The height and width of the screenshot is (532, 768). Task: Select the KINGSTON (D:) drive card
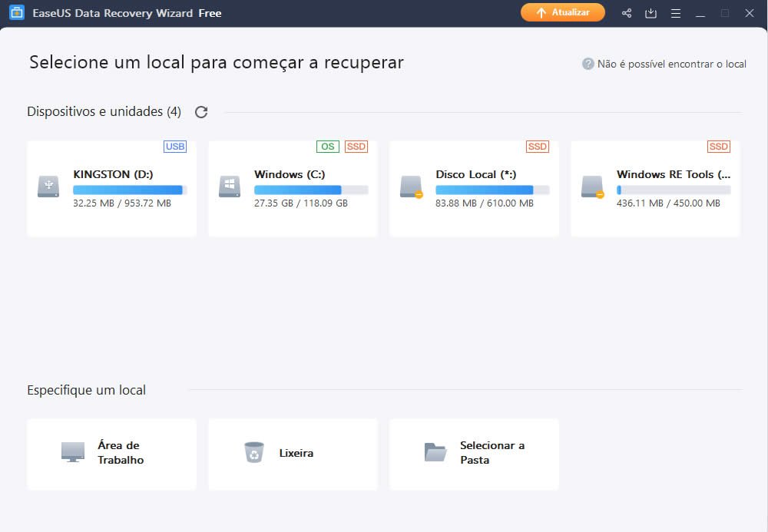[x=111, y=189]
